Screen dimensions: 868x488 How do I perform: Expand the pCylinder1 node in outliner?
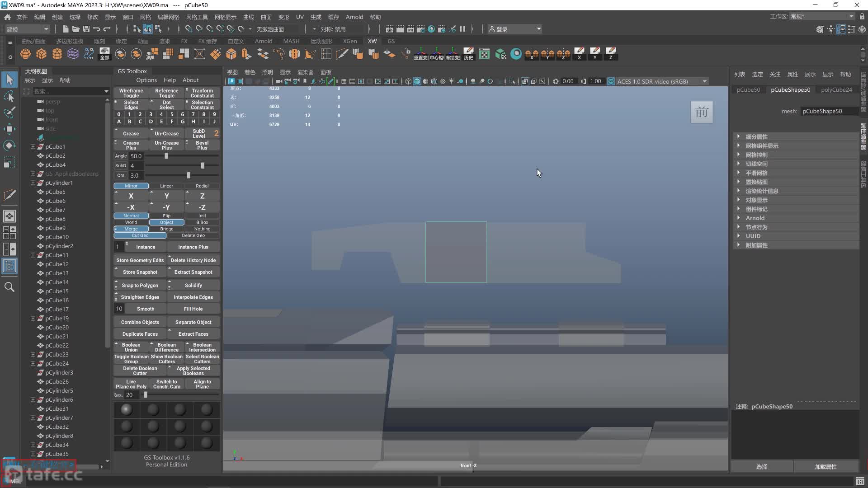pos(33,183)
